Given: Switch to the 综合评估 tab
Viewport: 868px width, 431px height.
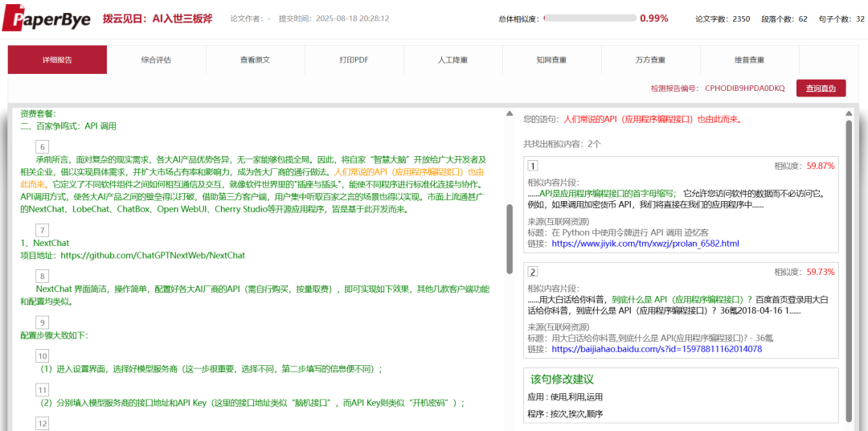Looking at the screenshot, I should 156,60.
